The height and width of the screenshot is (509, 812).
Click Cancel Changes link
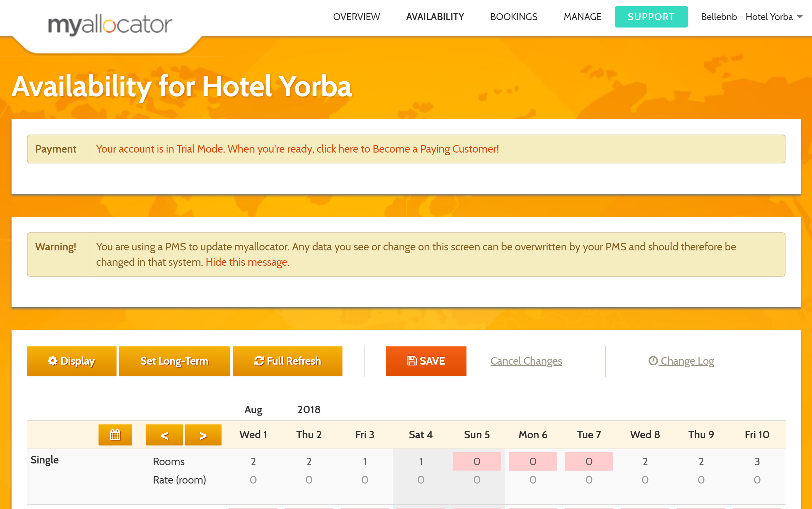527,361
